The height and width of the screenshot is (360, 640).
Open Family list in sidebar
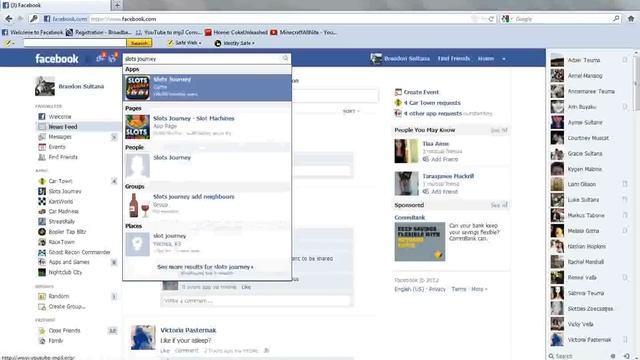tap(56, 341)
